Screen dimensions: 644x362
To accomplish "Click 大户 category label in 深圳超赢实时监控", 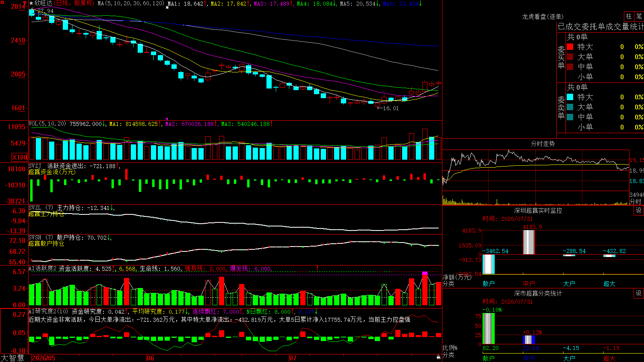I will click(x=569, y=284).
